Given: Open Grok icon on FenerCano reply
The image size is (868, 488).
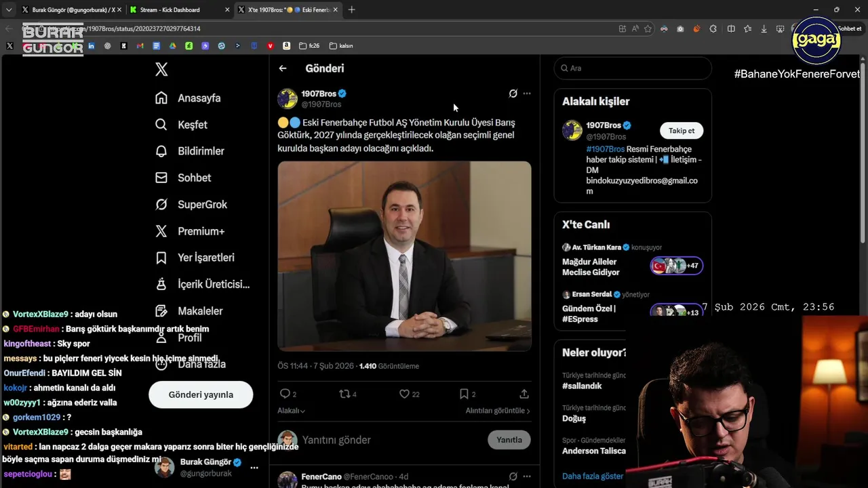Looking at the screenshot, I should [x=513, y=476].
